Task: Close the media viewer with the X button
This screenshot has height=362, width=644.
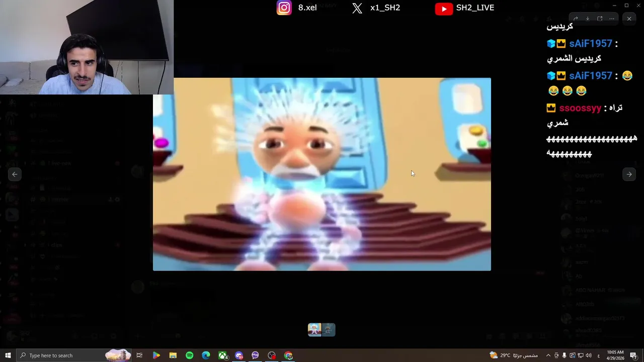Action: pos(629,19)
